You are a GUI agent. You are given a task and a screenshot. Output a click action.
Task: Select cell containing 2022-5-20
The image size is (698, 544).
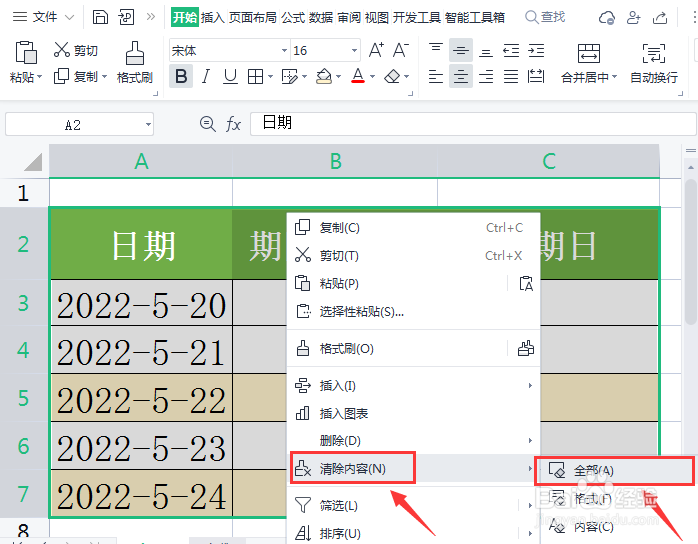click(x=141, y=303)
